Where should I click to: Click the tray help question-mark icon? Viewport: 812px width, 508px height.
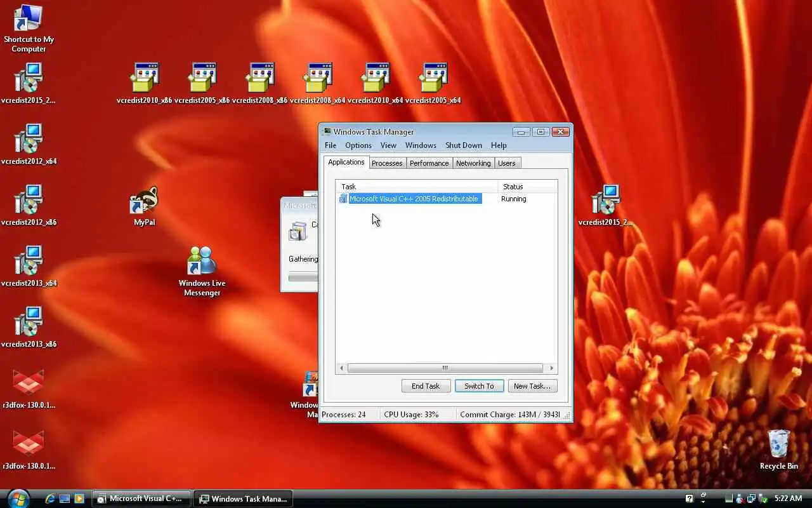[x=690, y=498]
